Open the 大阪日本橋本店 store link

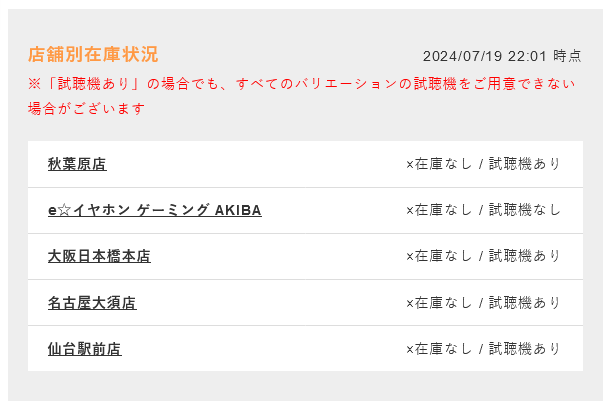99,256
